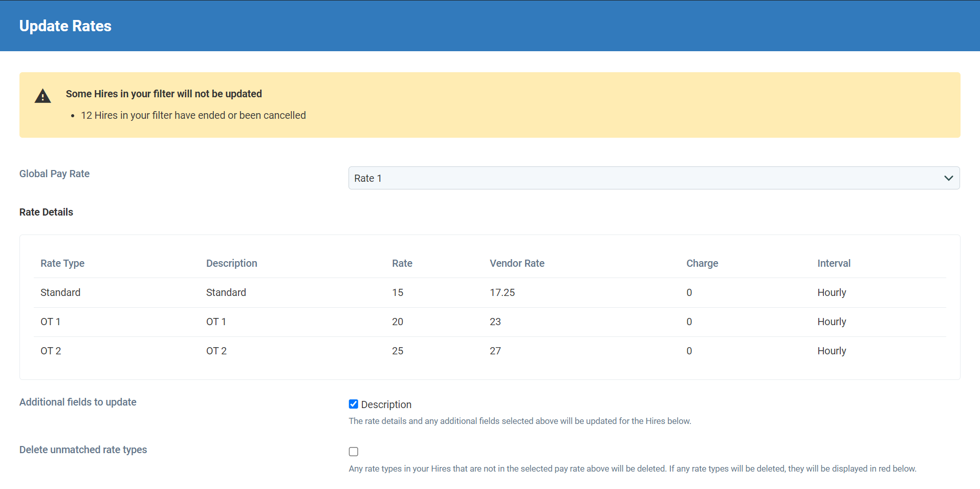Click the Global Pay Rate label

[54, 174]
